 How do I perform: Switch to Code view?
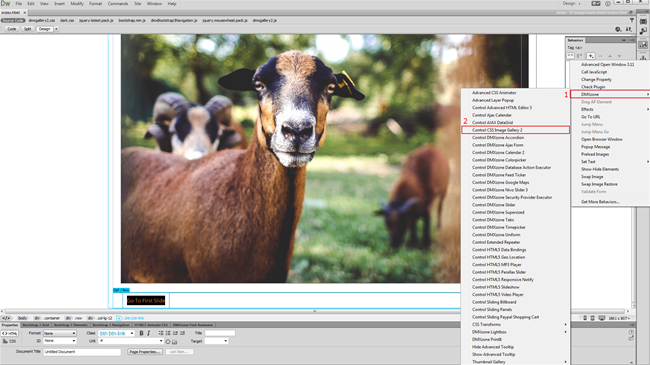[12, 29]
